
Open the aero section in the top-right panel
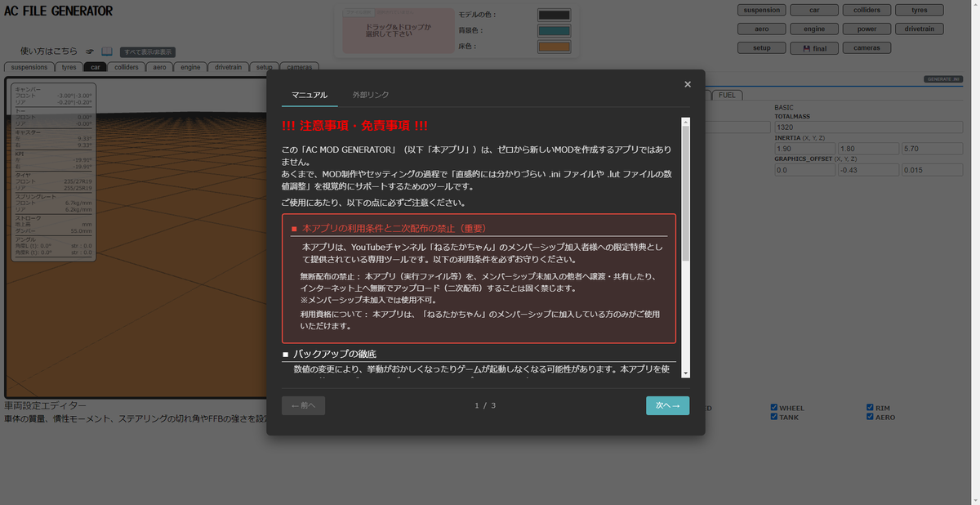pyautogui.click(x=761, y=28)
